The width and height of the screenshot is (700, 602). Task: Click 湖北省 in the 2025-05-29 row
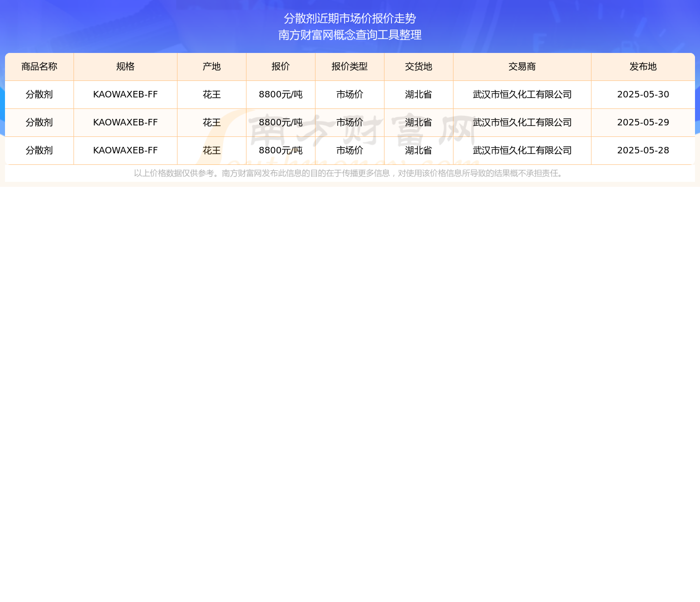click(x=419, y=122)
